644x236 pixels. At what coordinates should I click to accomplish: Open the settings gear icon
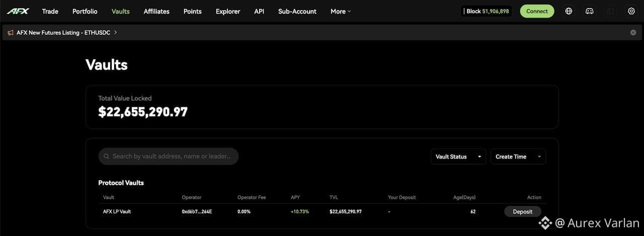[631, 11]
